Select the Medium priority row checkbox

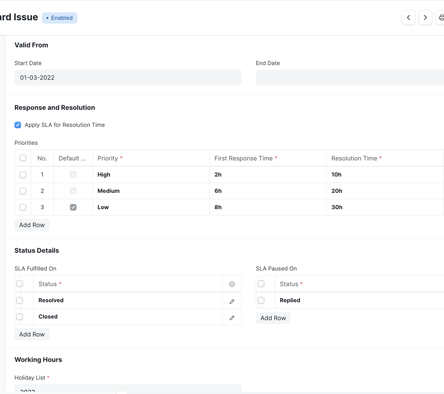23,191
